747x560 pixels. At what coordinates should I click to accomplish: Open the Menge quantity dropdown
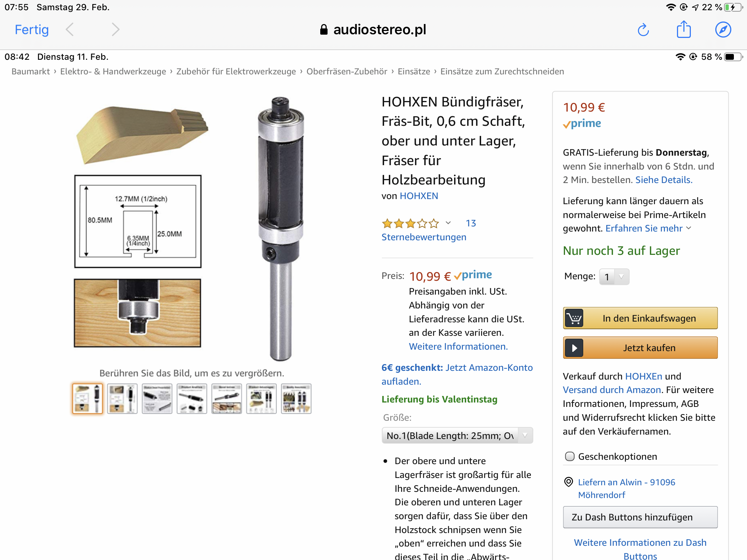click(x=614, y=277)
